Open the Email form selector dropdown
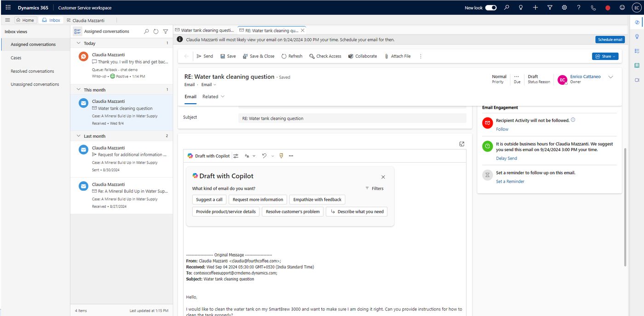The image size is (644, 316). click(x=209, y=85)
